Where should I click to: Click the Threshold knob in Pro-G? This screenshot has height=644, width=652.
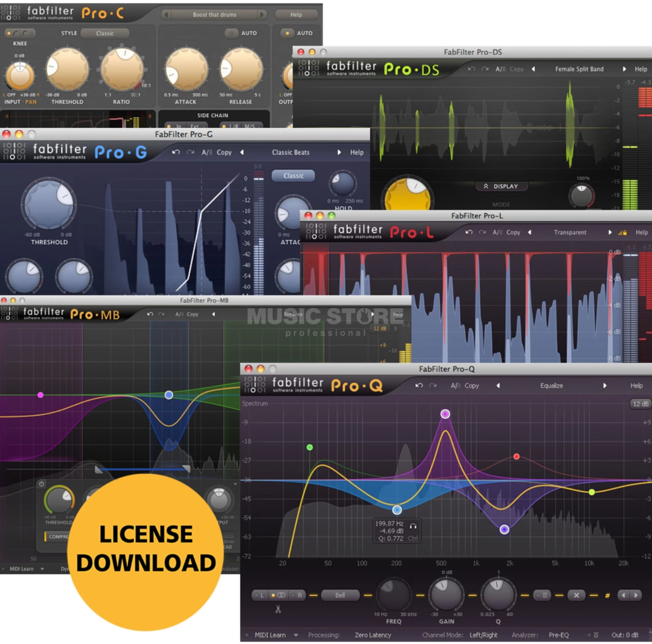click(x=49, y=204)
